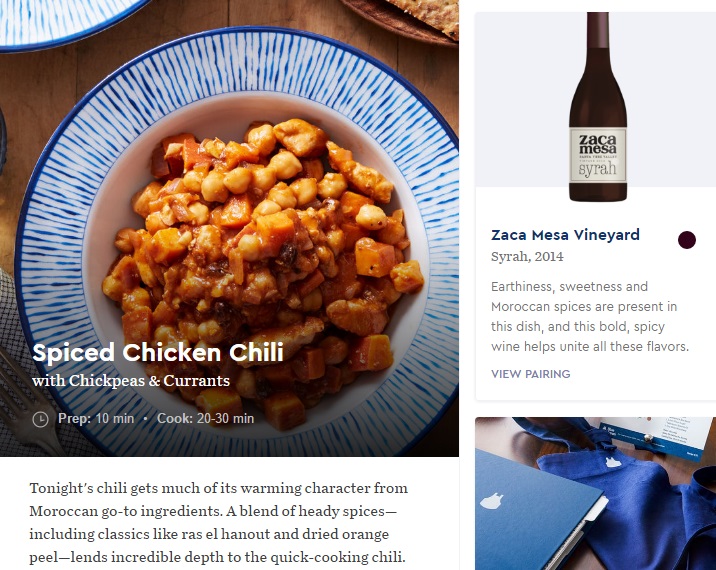Image resolution: width=716 pixels, height=570 pixels.
Task: Click the blue apron and cookbook image
Action: click(595, 493)
